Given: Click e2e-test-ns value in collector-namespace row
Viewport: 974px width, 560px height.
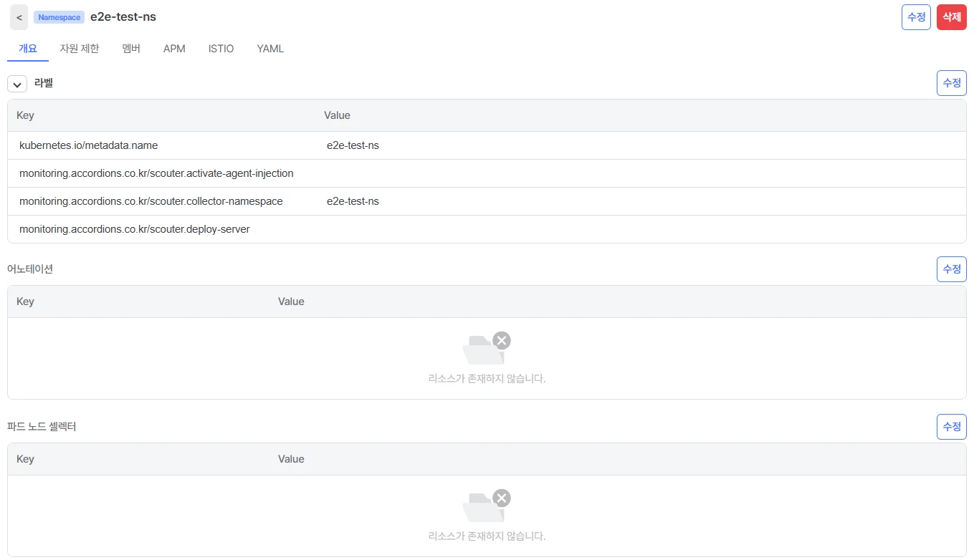Looking at the screenshot, I should 353,201.
